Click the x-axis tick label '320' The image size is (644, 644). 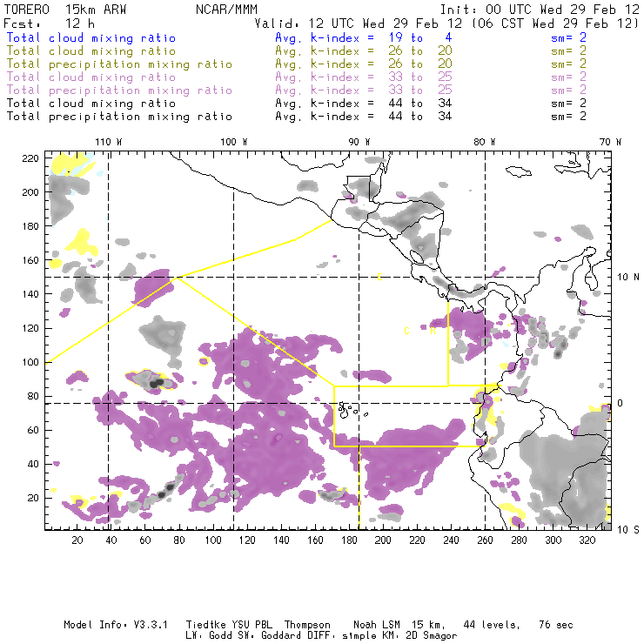point(587,540)
